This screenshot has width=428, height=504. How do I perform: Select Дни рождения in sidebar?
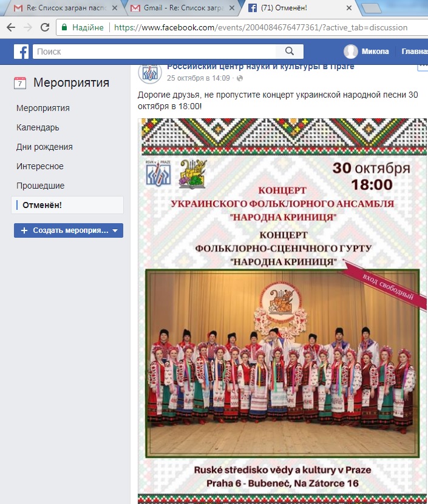44,147
